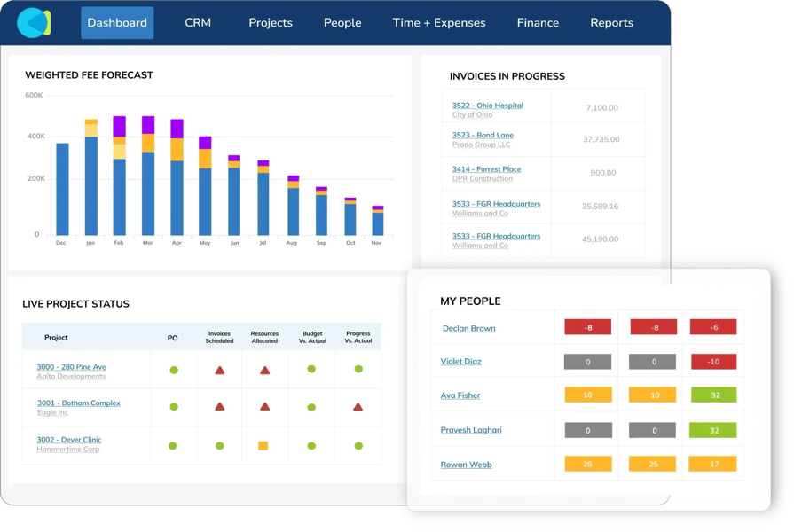
Task: Click orange square Resources Allocated for 3002 - Dever Clinic
Action: click(x=263, y=446)
